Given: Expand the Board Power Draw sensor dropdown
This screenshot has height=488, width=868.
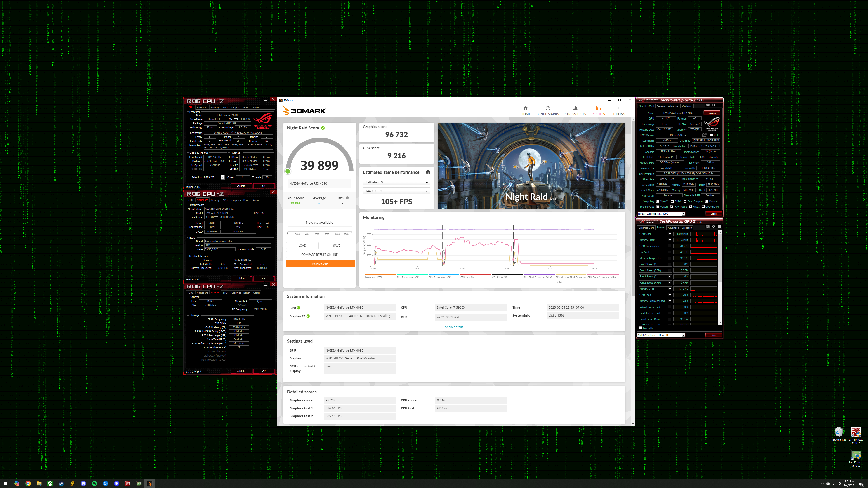Looking at the screenshot, I should pyautogui.click(x=670, y=319).
